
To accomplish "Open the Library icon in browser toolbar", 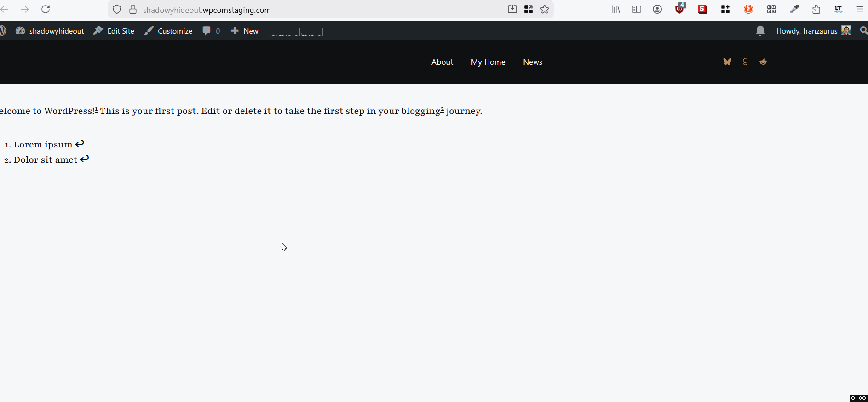I will (616, 9).
